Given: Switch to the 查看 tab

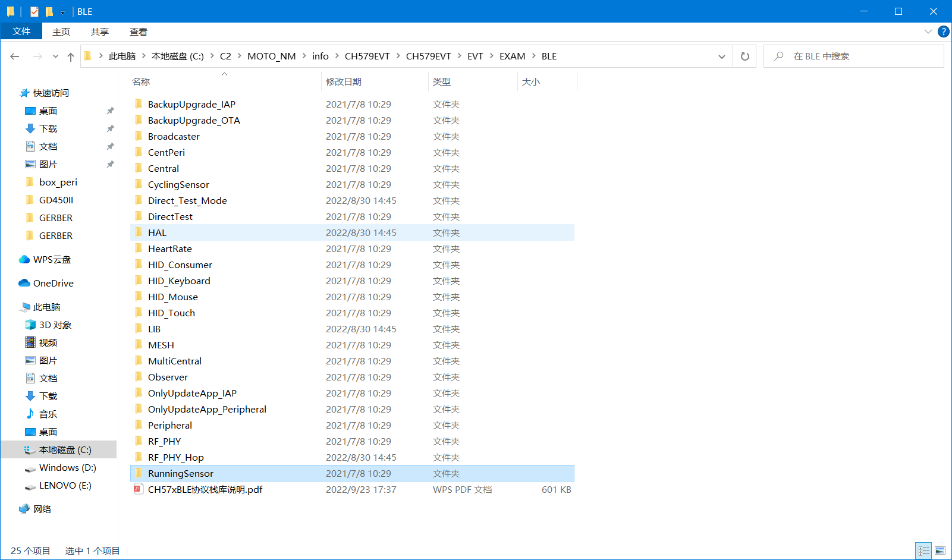Looking at the screenshot, I should (139, 32).
